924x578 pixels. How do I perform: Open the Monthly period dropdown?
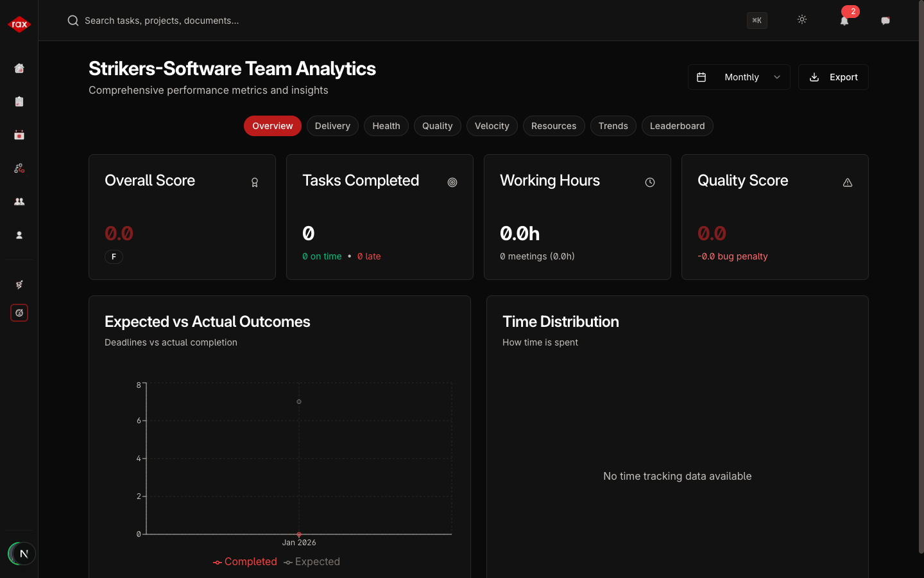click(x=741, y=76)
